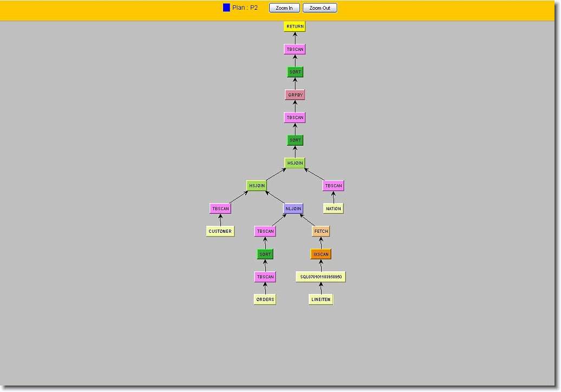Select the GRPBY operator node
Image resolution: width=561 pixels, height=392 pixels.
tap(295, 95)
